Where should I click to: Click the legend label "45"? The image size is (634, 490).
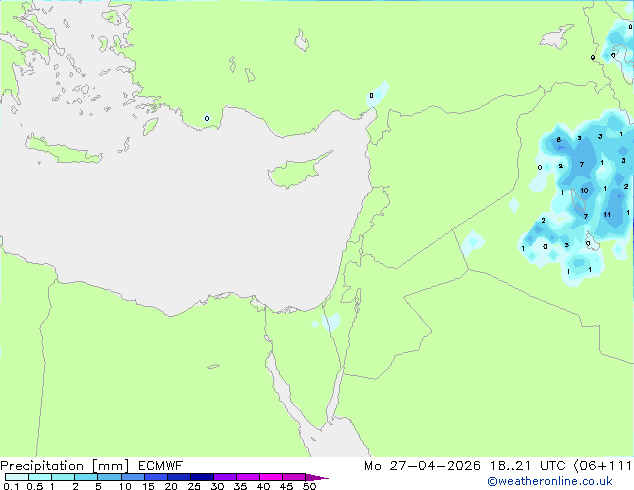click(286, 486)
